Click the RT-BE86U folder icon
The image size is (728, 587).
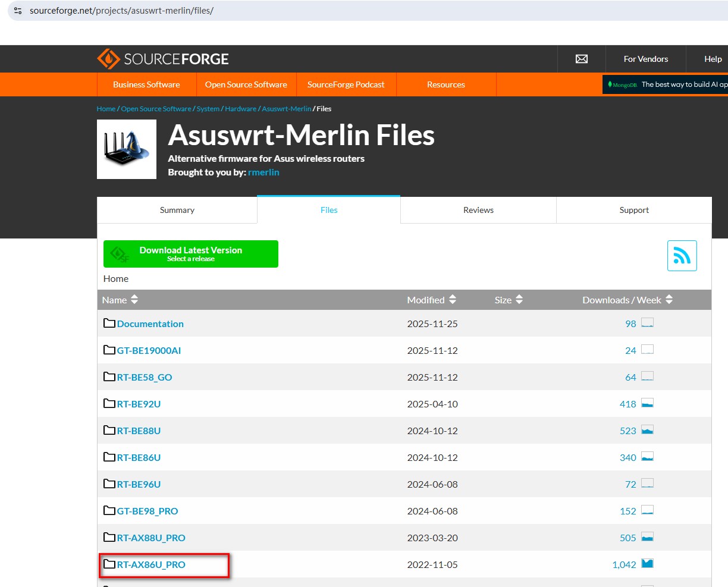pos(109,457)
